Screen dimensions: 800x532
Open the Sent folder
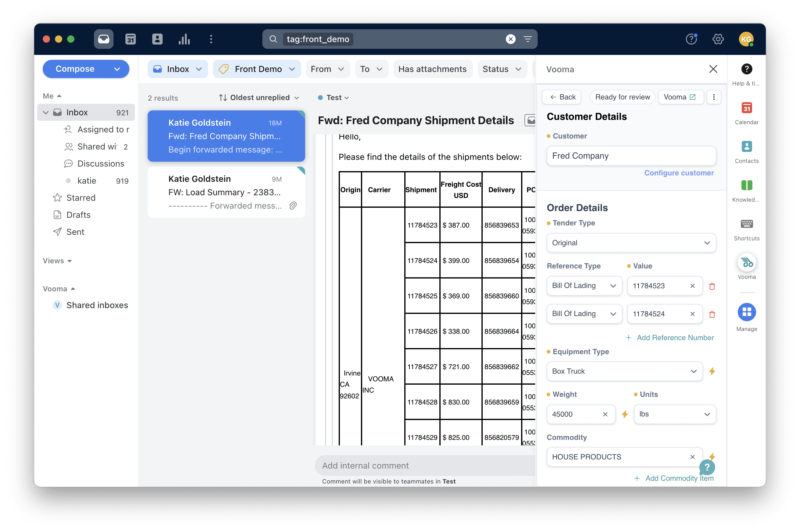(x=69, y=232)
